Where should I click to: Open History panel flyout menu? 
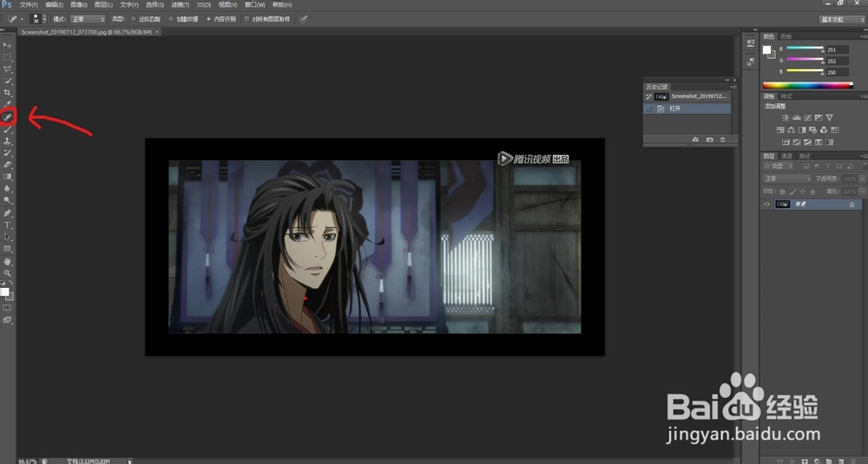733,87
